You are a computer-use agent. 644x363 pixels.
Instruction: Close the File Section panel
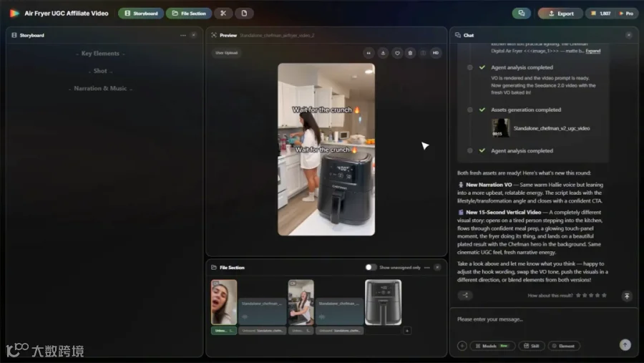pyautogui.click(x=437, y=268)
